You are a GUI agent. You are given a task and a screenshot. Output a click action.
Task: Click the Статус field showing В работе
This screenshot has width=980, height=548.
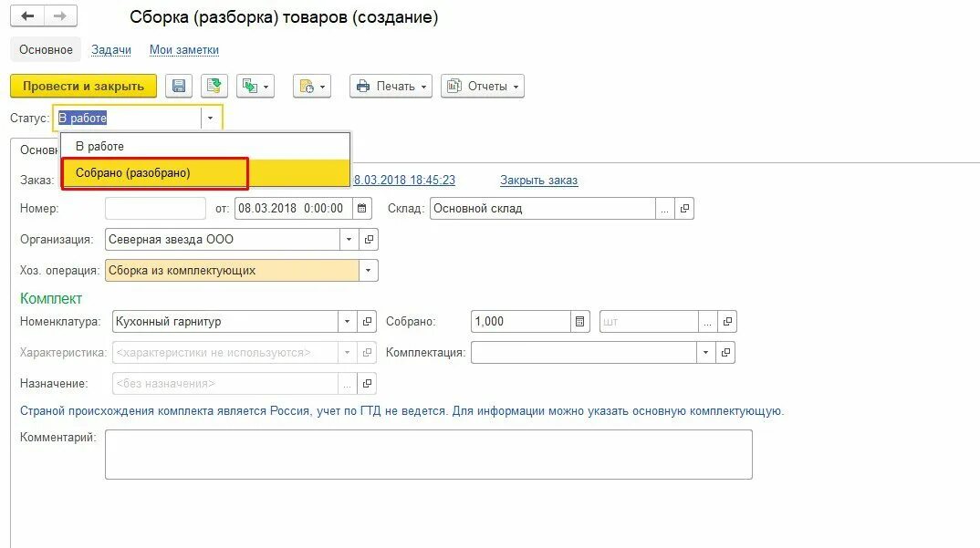click(x=128, y=119)
